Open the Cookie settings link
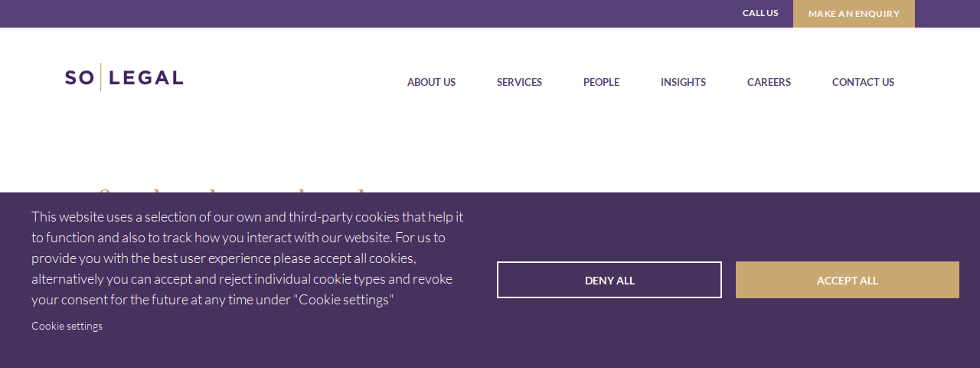Viewport: 980px width, 368px height. click(67, 326)
